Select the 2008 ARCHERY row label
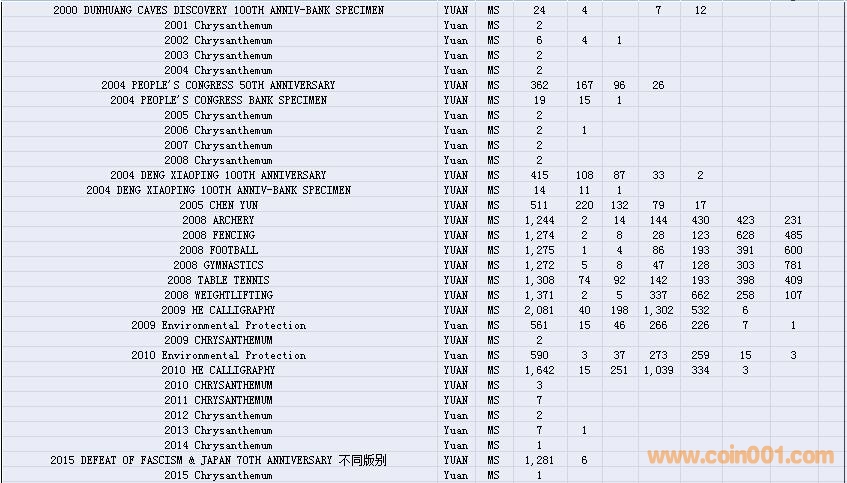 pos(218,220)
